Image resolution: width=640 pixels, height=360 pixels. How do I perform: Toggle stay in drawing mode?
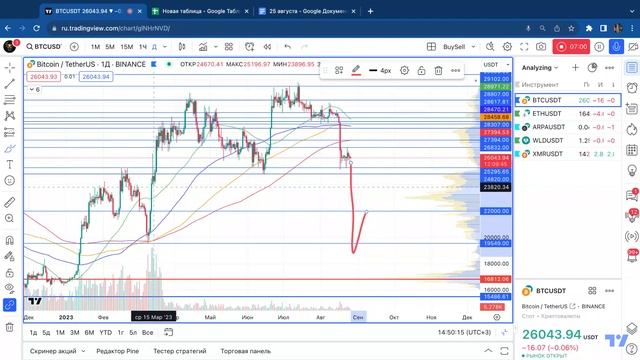click(10, 256)
